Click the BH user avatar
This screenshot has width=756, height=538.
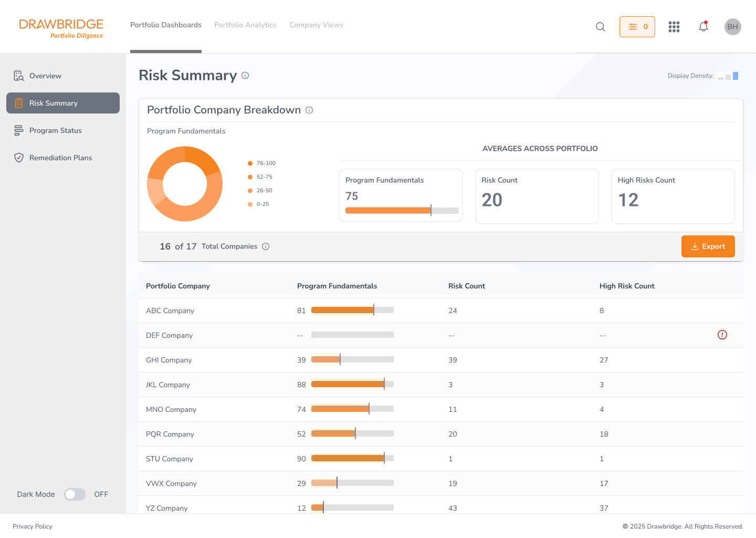(732, 27)
